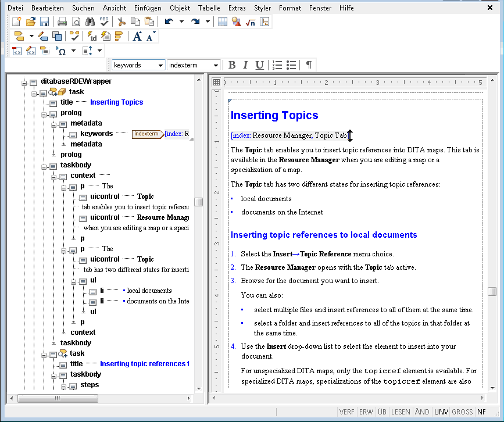This screenshot has width=504, height=422.
Task: Undo the last action
Action: pos(169,22)
